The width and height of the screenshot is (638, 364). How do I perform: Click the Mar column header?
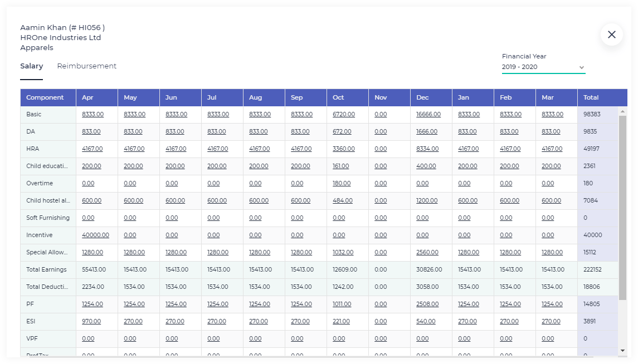pos(557,97)
